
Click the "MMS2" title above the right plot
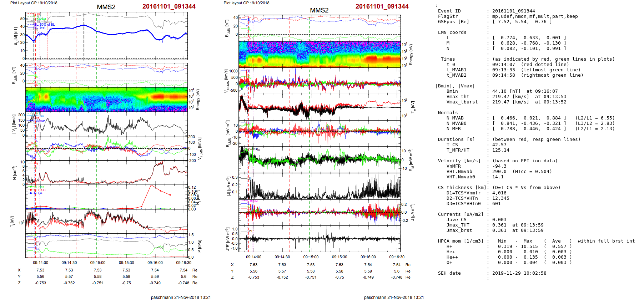[319, 10]
